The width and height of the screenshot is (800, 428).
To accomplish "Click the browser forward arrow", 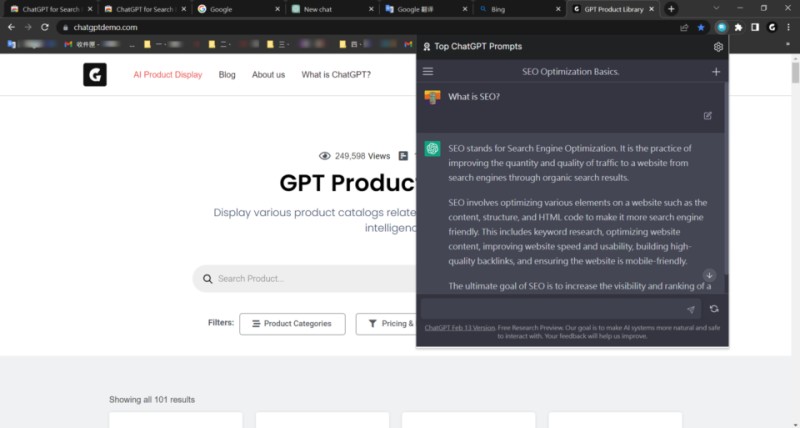I will (28, 27).
